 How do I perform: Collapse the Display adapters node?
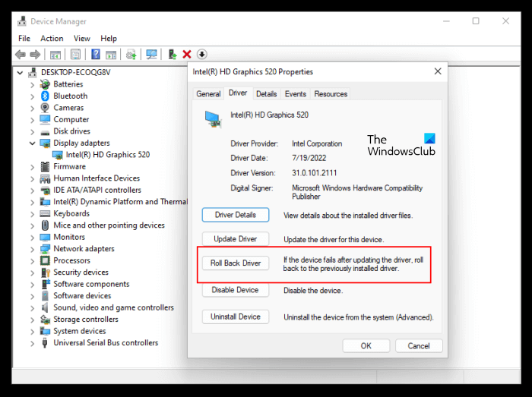[x=32, y=143]
